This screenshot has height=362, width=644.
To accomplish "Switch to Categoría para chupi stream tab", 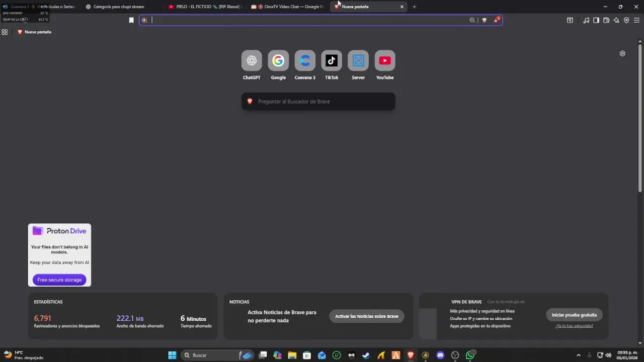I will 121,7.
